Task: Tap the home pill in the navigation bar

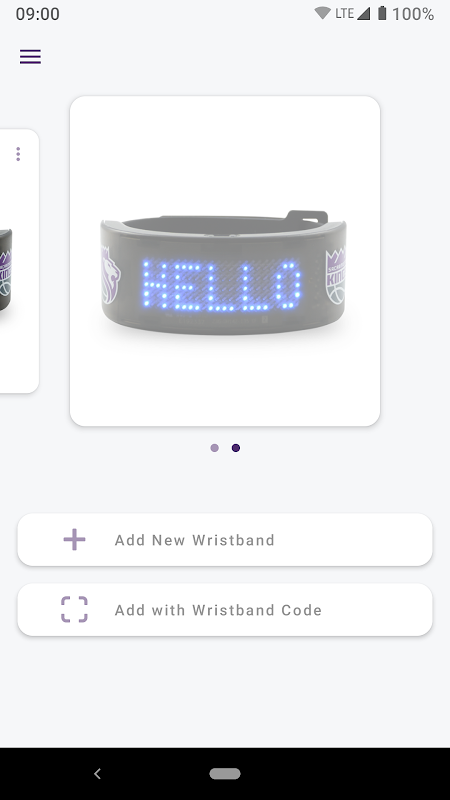Action: click(x=225, y=773)
